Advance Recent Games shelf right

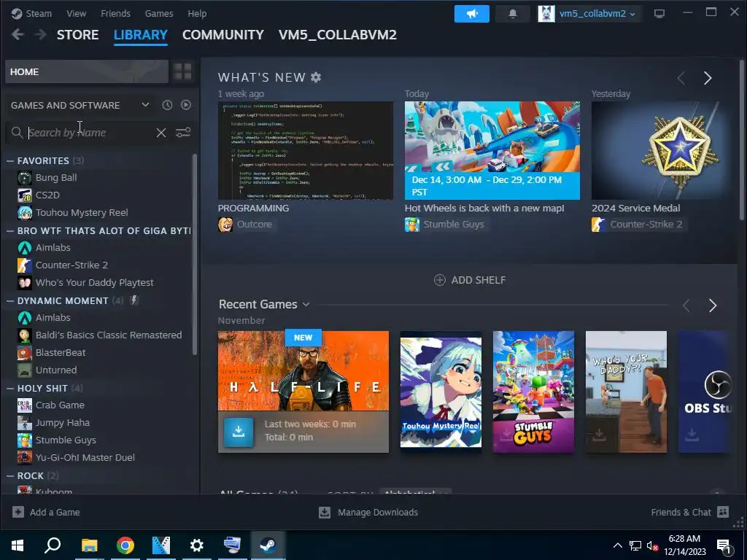712,306
